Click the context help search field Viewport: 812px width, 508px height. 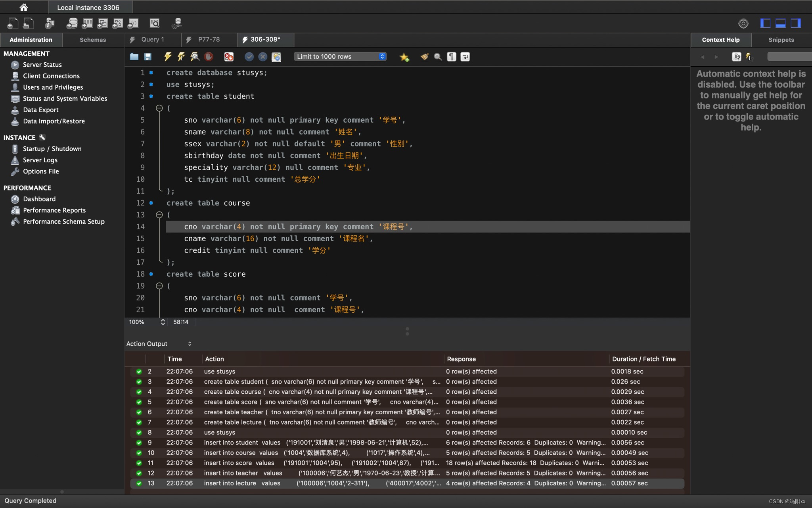pos(789,57)
